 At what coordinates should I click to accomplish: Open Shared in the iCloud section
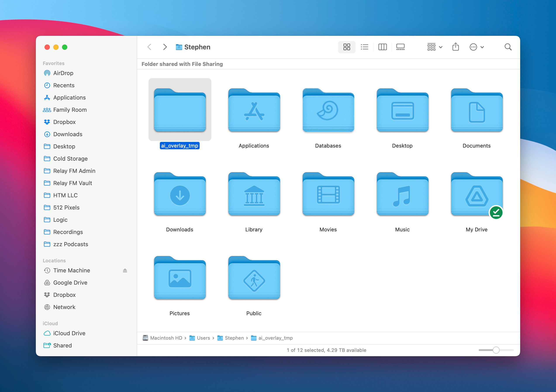(x=86, y=345)
